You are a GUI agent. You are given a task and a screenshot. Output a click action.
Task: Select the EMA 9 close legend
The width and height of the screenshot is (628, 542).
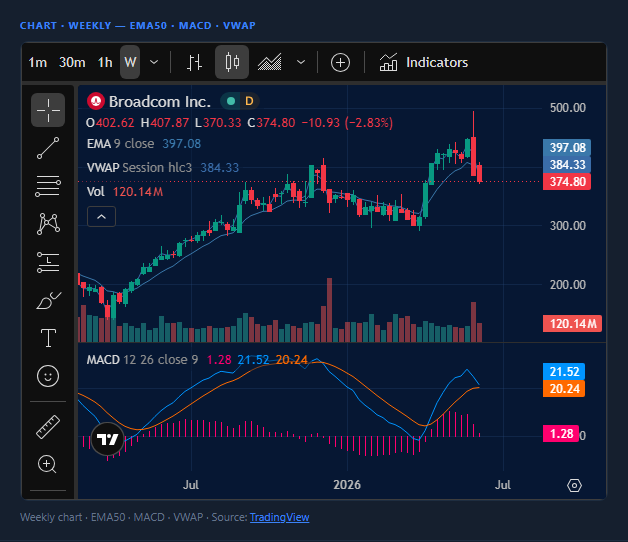point(121,144)
